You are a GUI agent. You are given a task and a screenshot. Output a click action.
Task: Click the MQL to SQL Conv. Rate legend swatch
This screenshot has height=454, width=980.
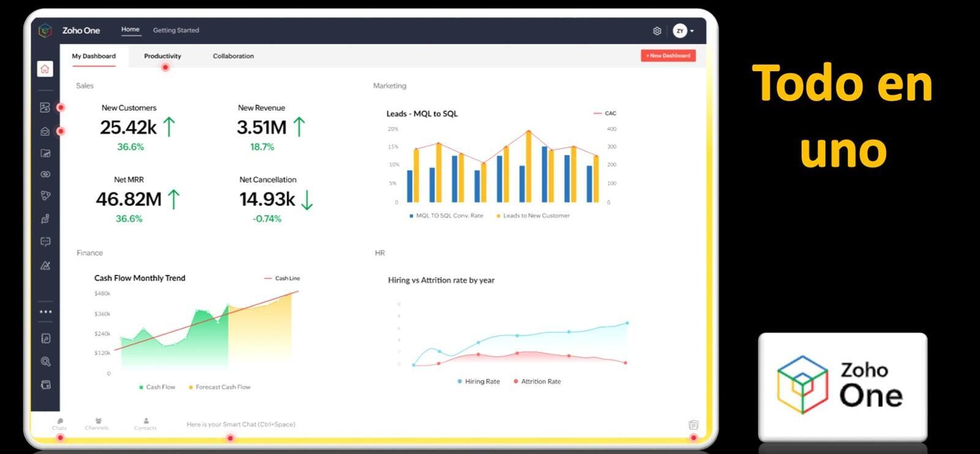(x=411, y=216)
